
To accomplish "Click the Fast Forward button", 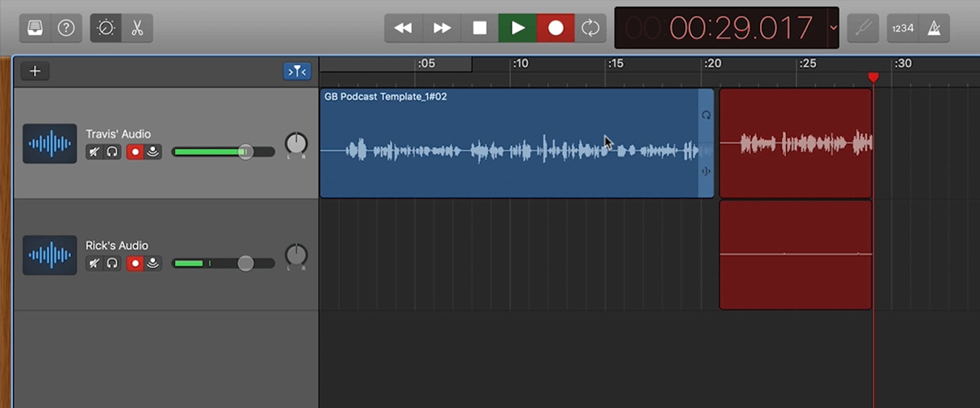I will point(442,28).
